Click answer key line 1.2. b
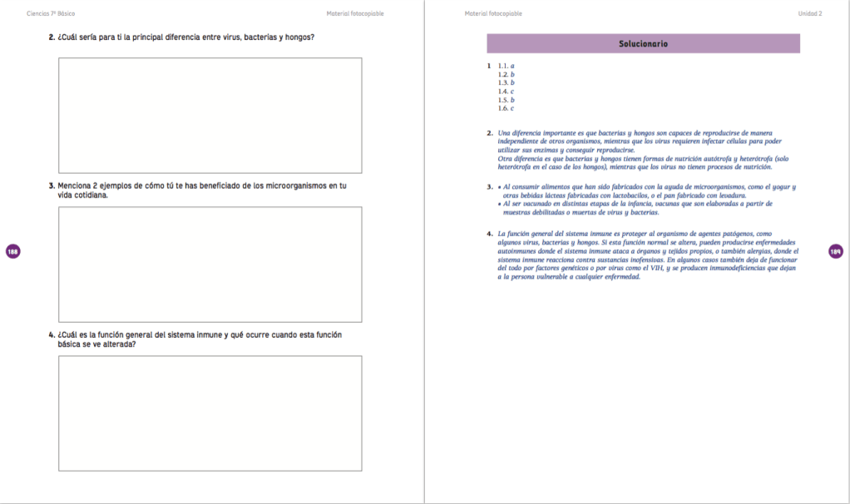Viewport: 850px width, 504px height. coord(506,74)
